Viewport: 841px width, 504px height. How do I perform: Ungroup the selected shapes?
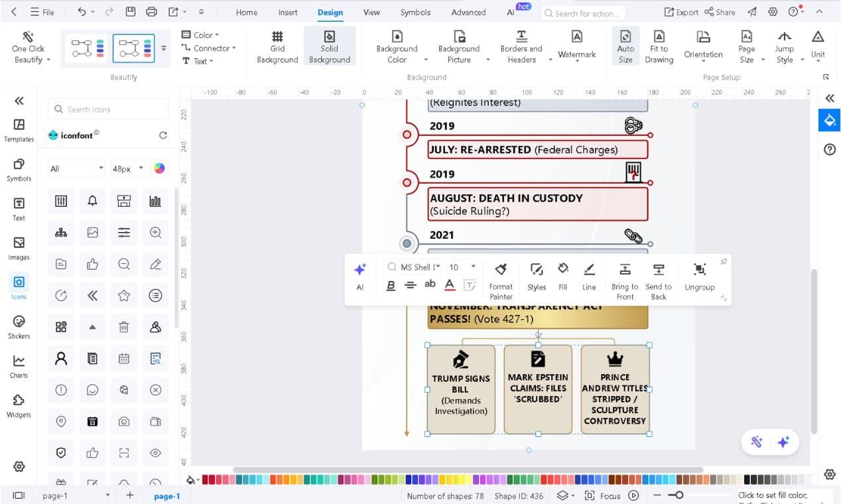pos(699,278)
